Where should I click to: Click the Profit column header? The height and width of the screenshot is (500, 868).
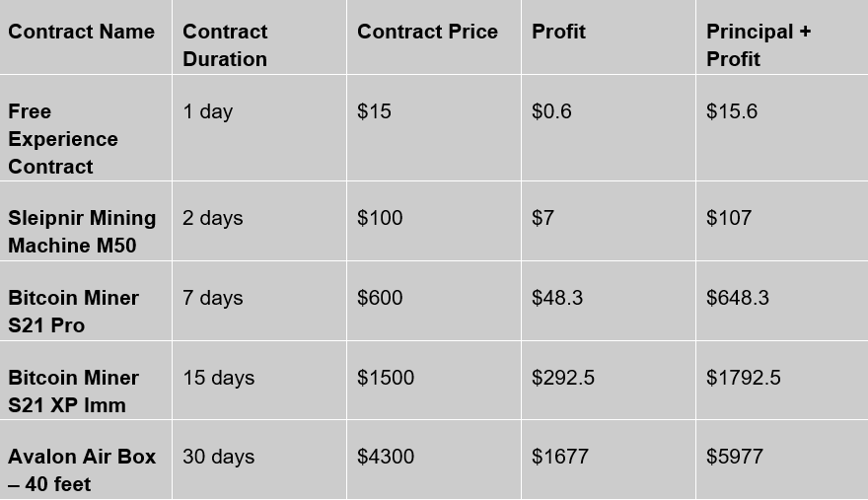(558, 32)
